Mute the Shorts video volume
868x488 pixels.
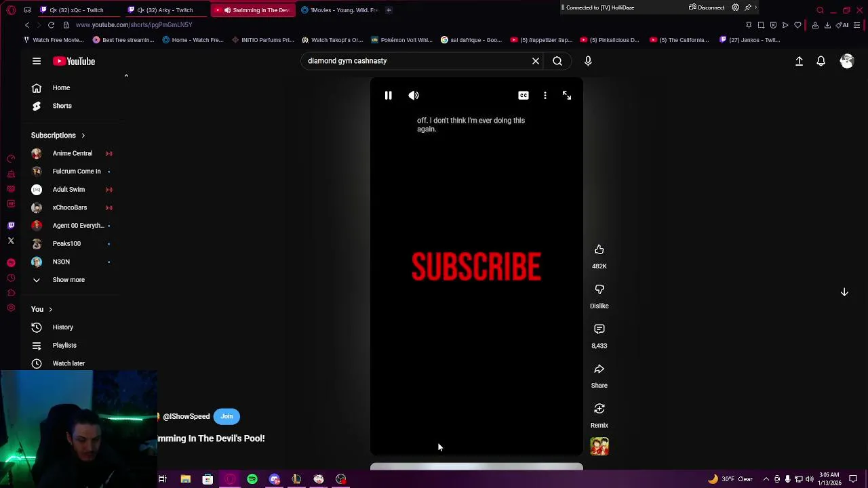[x=414, y=96]
